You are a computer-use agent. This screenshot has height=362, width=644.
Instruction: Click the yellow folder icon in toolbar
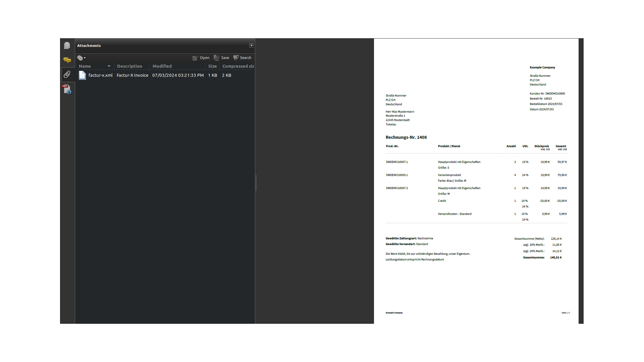[67, 60]
